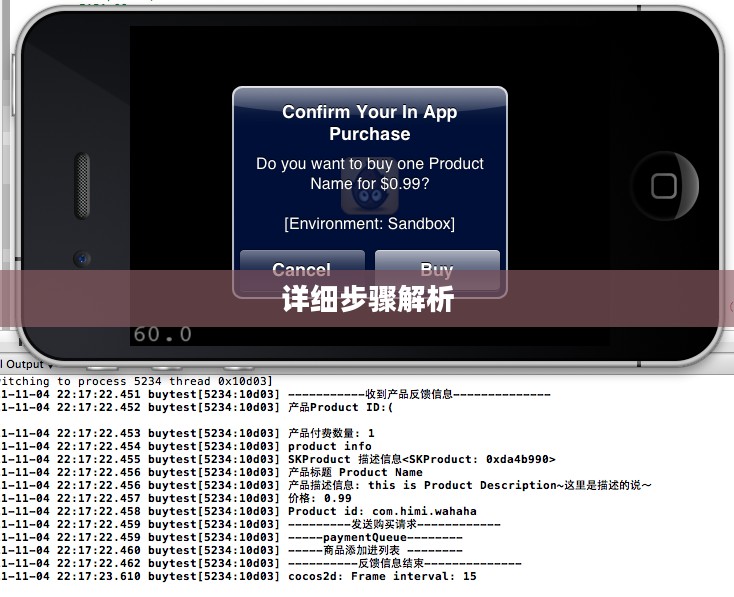Image resolution: width=734 pixels, height=597 pixels.
Task: Tap the Buy button in purchase alert
Action: [x=437, y=270]
